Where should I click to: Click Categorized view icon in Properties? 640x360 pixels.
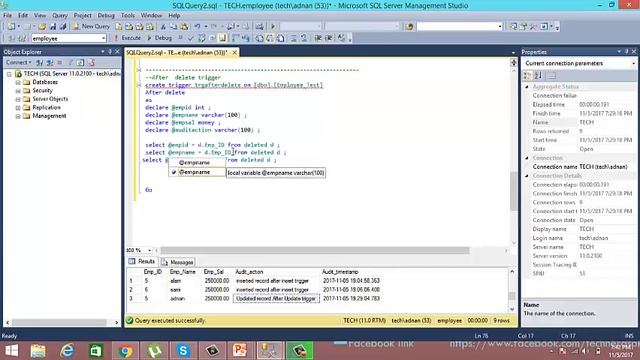click(528, 76)
